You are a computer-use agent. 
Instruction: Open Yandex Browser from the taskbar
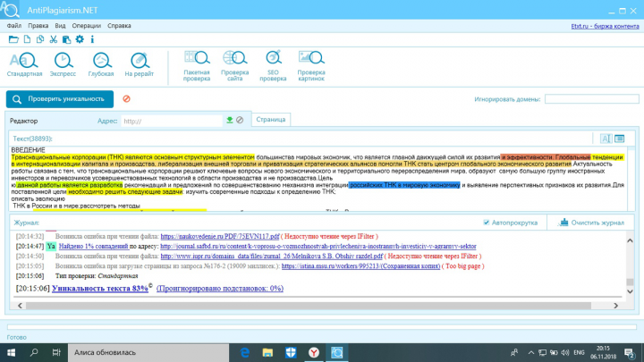point(314,352)
